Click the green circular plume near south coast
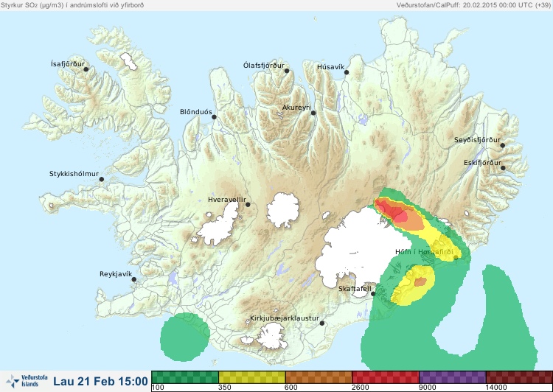553x392 pixels. pyautogui.click(x=185, y=337)
